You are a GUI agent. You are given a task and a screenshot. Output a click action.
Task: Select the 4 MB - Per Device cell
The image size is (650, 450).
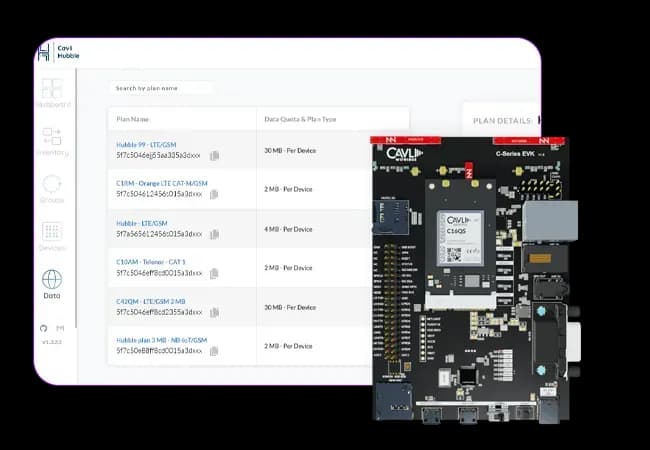click(288, 230)
